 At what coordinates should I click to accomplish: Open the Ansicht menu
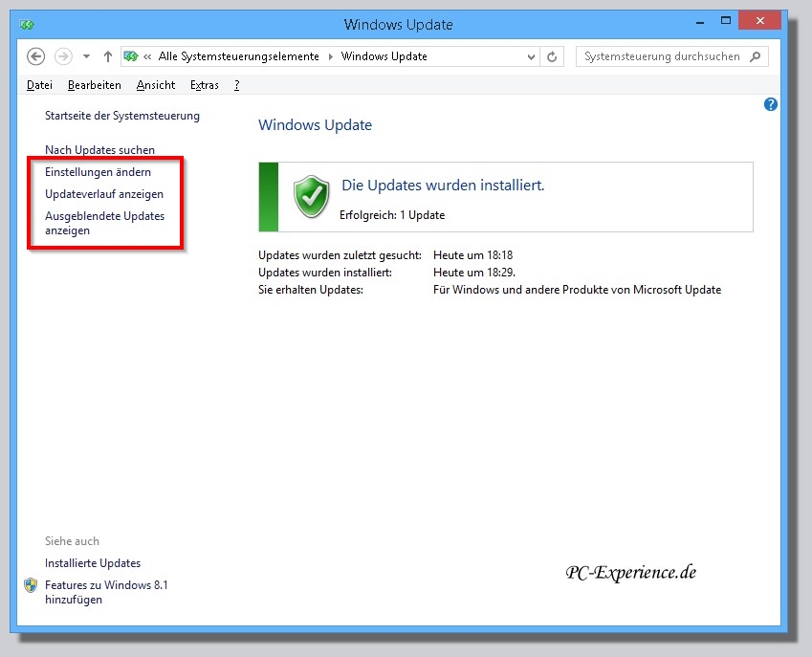point(156,85)
